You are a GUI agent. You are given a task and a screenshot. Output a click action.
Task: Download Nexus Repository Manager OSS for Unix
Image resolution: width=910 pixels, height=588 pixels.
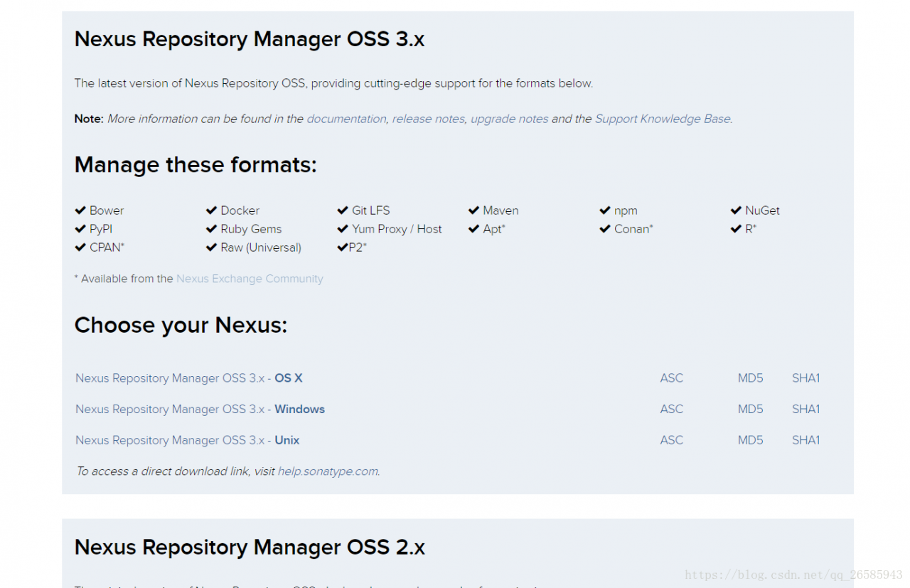click(188, 440)
